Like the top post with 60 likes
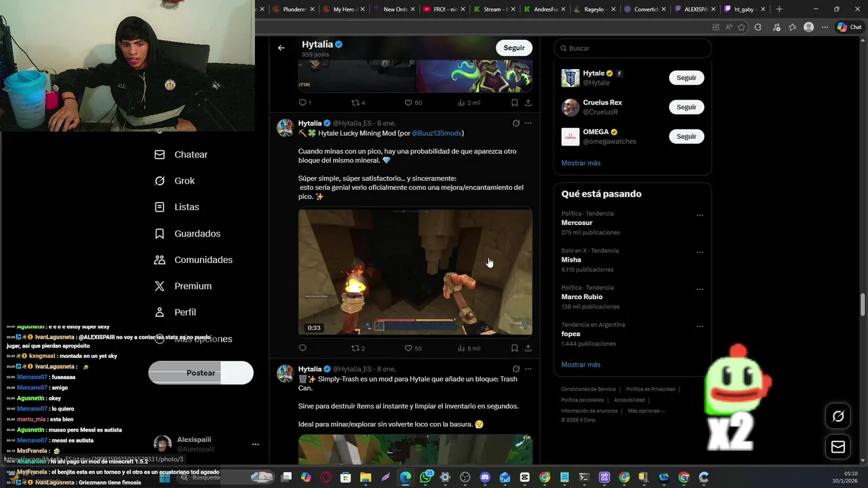This screenshot has height=488, width=868. [413, 103]
